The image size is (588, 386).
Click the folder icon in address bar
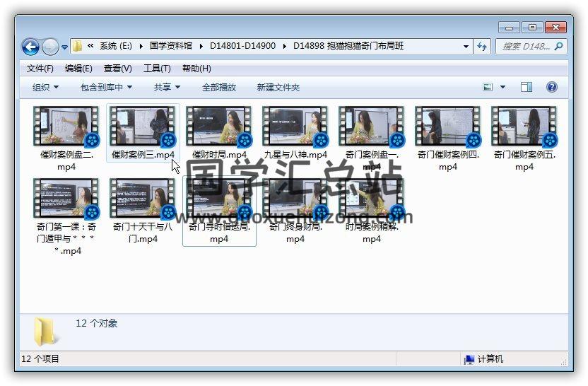pos(77,46)
